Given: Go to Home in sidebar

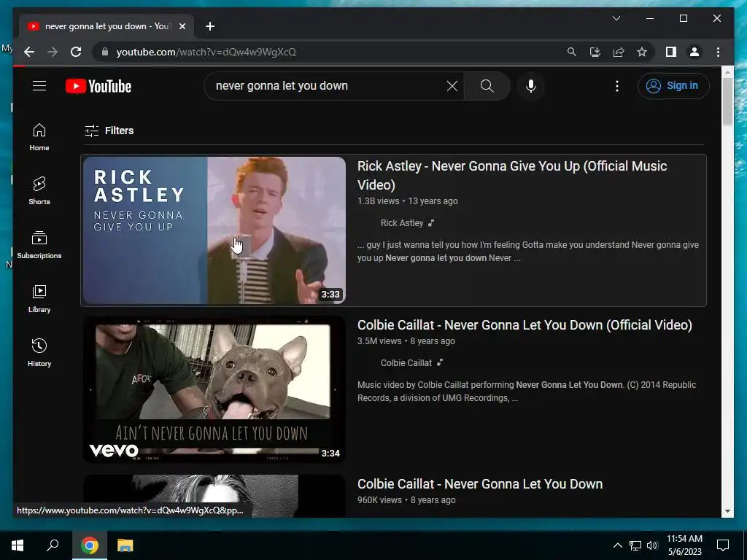Looking at the screenshot, I should pos(39,137).
